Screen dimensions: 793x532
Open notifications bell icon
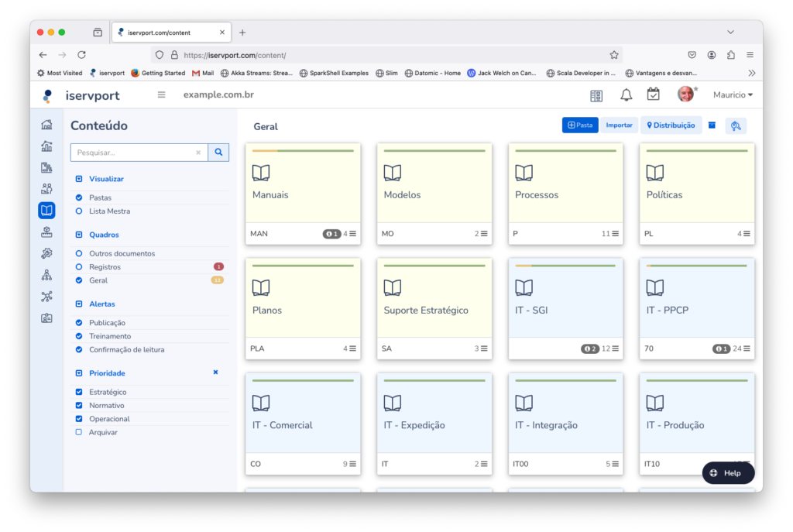[x=626, y=94]
